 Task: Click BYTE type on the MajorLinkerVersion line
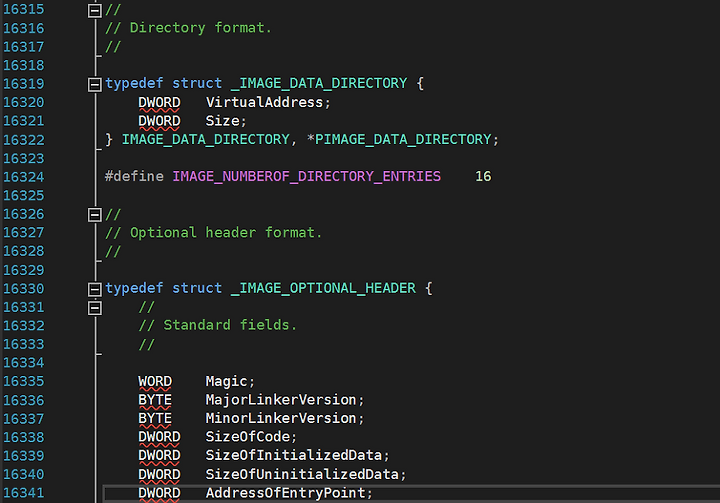(x=155, y=400)
